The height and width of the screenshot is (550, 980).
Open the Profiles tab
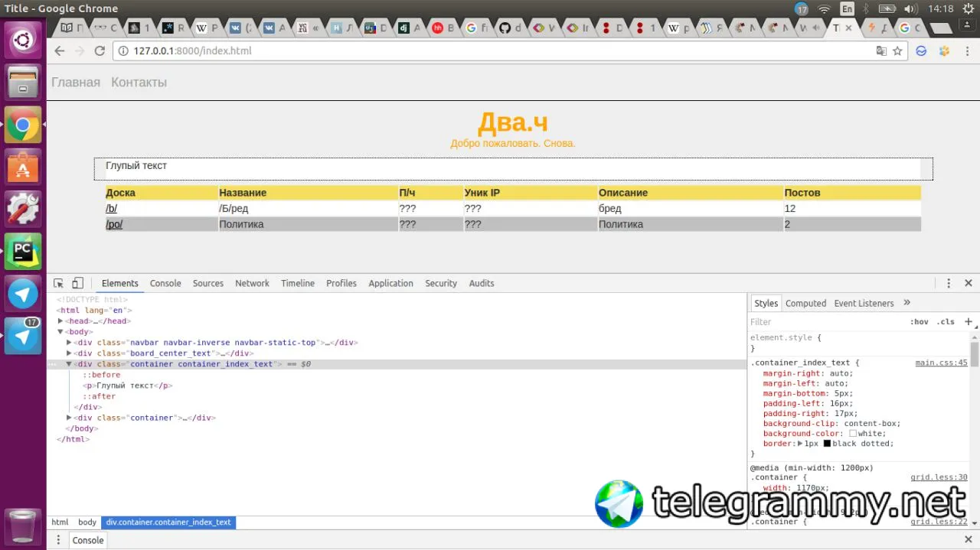(341, 283)
